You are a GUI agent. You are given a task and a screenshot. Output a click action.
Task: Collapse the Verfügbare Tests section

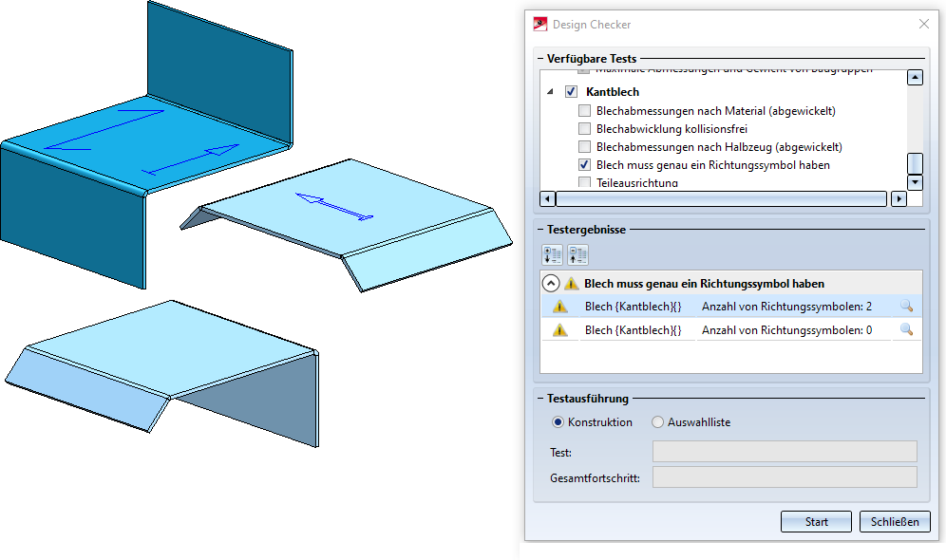coord(540,59)
